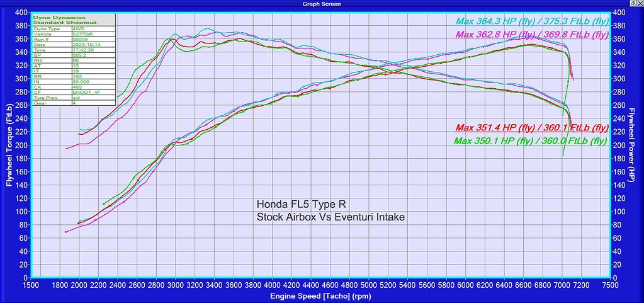The image size is (644, 303).
Task: Click the CK value 460
Action: pyautogui.click(x=94, y=87)
